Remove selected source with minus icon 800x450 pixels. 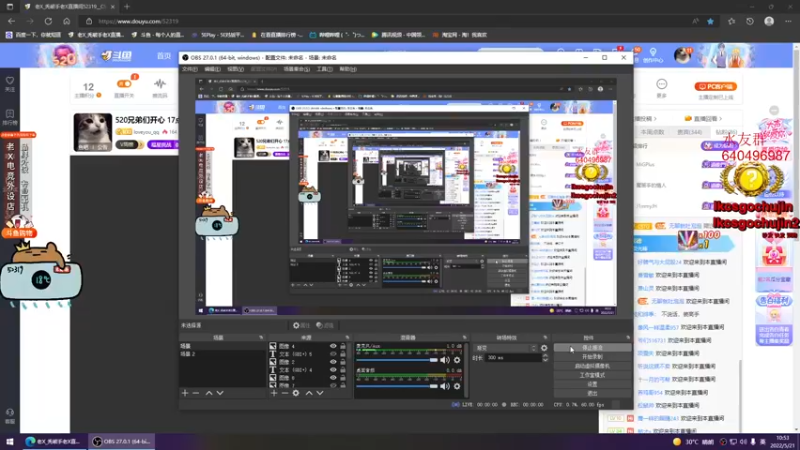pyautogui.click(x=285, y=393)
